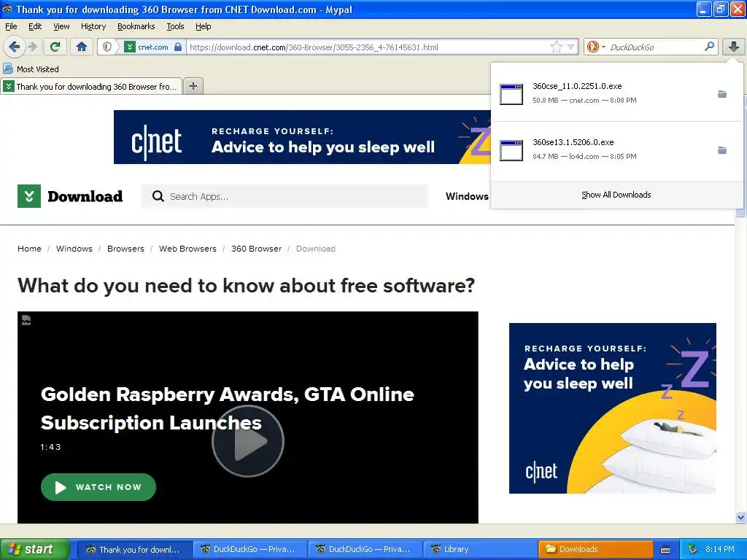Go to Home breadcrumb
This screenshot has height=560, width=747.
29,249
